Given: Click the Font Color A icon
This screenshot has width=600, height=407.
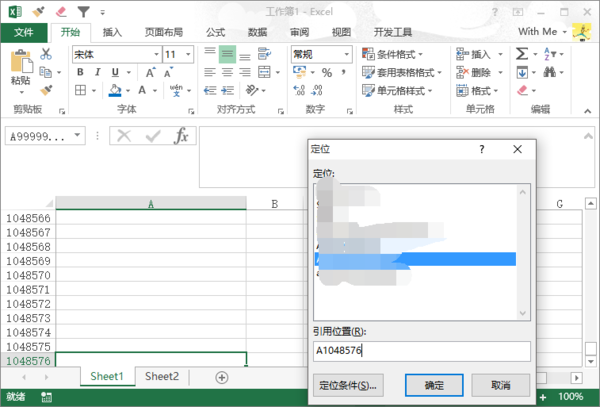Looking at the screenshot, I should (142, 90).
